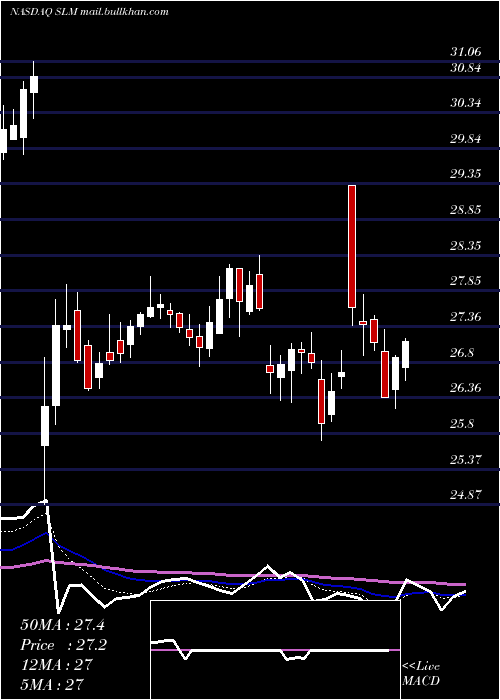Viewport: 500px width, 700px height.
Task: Click the tall red candle near 29.35
Action: click(352, 246)
